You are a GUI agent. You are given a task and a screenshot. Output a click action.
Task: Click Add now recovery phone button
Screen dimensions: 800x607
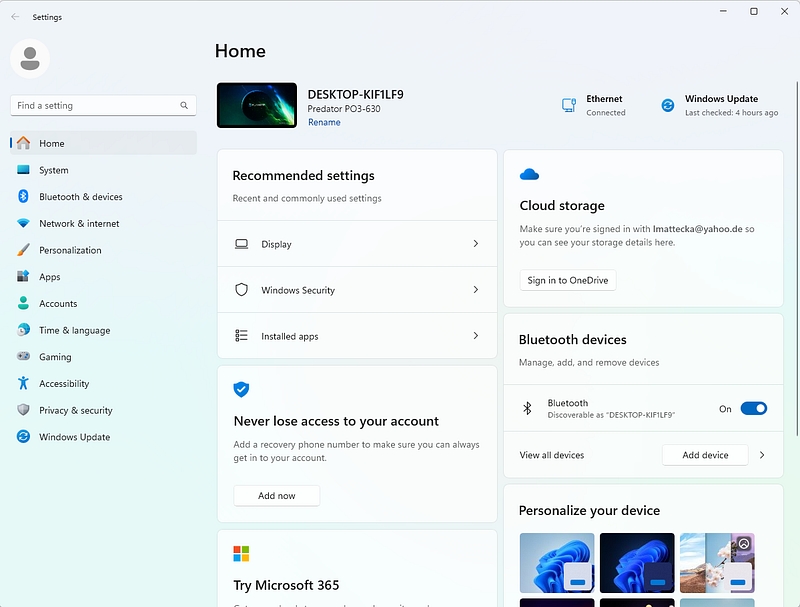[x=277, y=496]
